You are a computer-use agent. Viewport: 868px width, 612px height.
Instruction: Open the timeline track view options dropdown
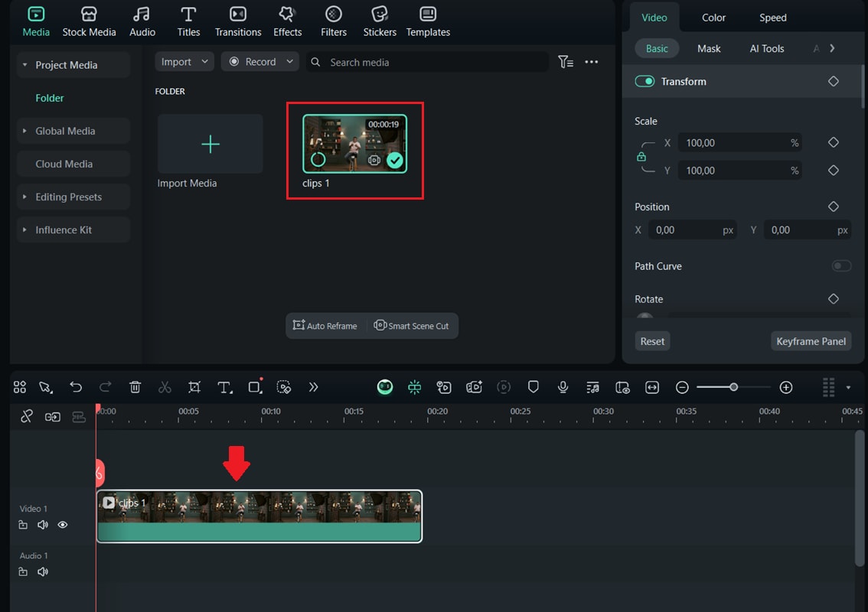[848, 387]
